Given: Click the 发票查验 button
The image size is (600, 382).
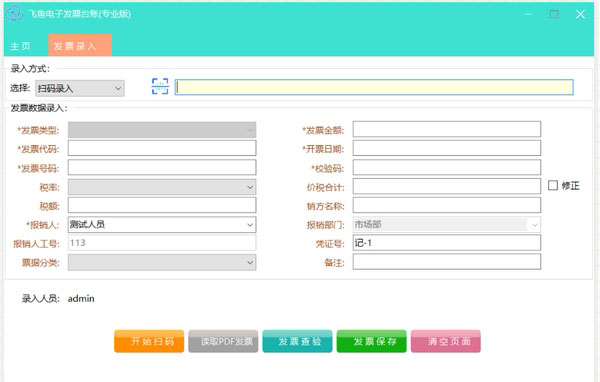Looking at the screenshot, I should 297,341.
